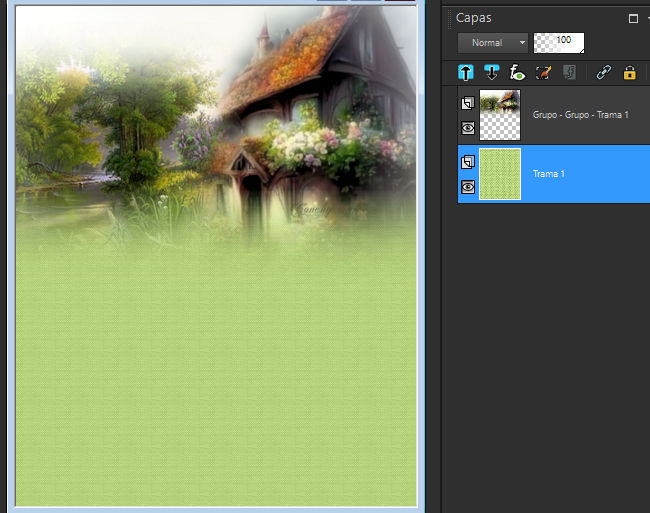
Task: Adjust the layer opacity field showing 100
Action: [x=559, y=43]
